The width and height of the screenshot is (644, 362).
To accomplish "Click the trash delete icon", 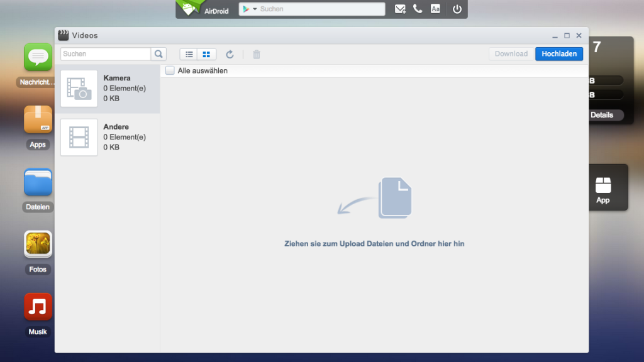I will pyautogui.click(x=257, y=54).
